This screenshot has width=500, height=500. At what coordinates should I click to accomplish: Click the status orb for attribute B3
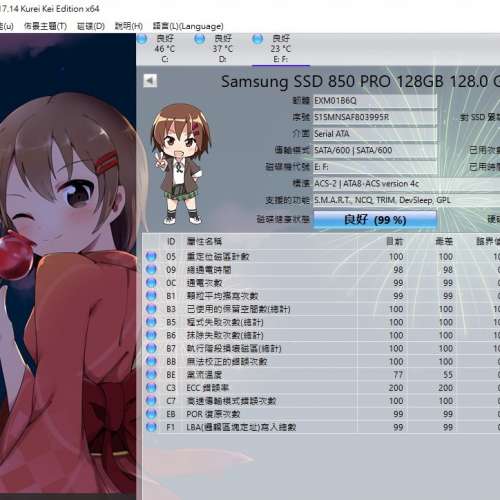coord(151,309)
